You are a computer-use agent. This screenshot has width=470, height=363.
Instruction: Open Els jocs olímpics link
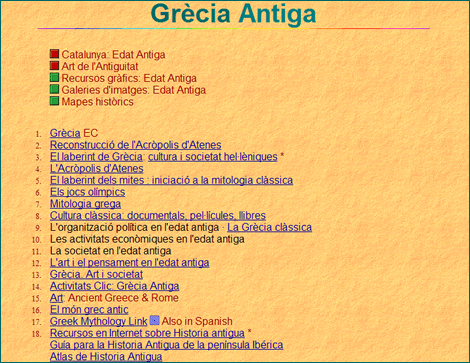tap(88, 192)
